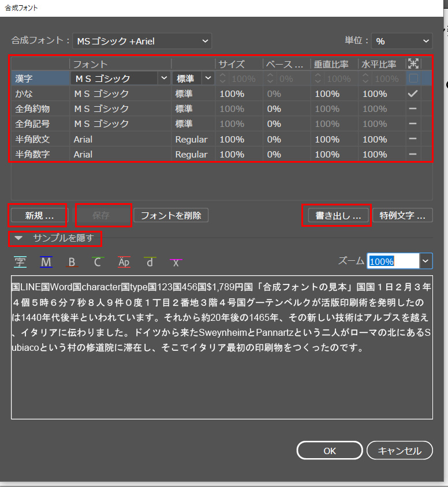Viewport: 448px width, 487px height.
Task: Click Arial font cell in 半角数字 row
Action: pyautogui.click(x=83, y=155)
